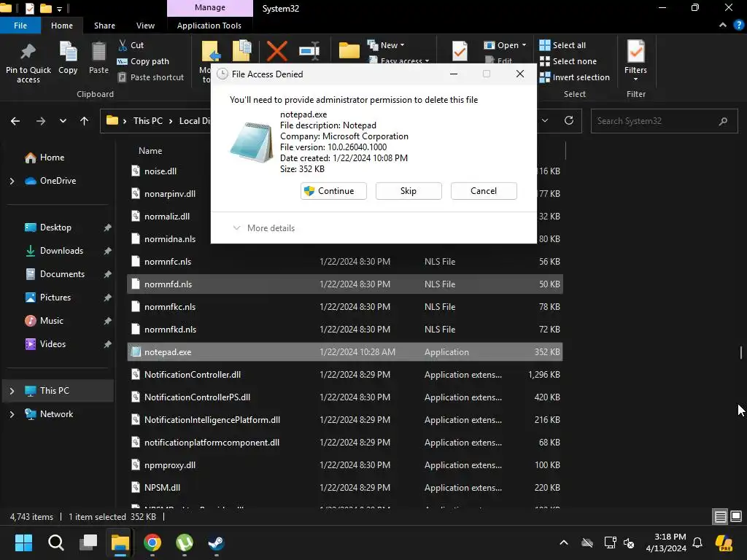Switch to details view layout icon

click(x=720, y=517)
